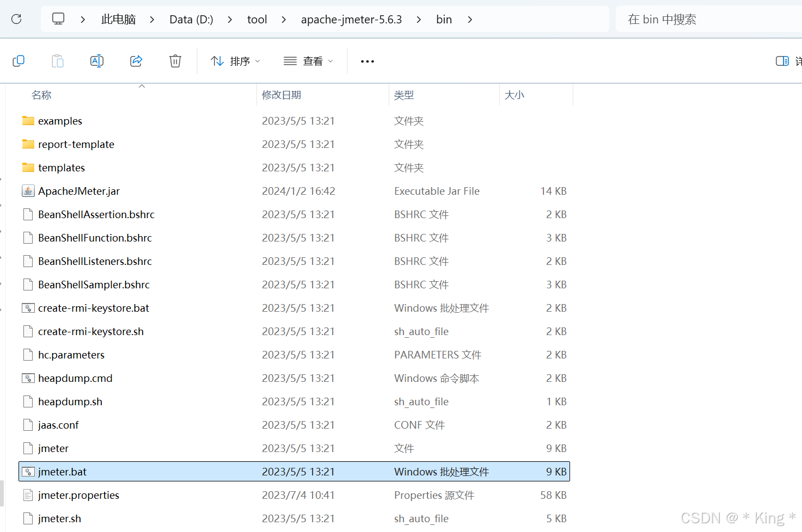Image resolution: width=802 pixels, height=532 pixels.
Task: Click Executable Jar File type cell
Action: (437, 191)
